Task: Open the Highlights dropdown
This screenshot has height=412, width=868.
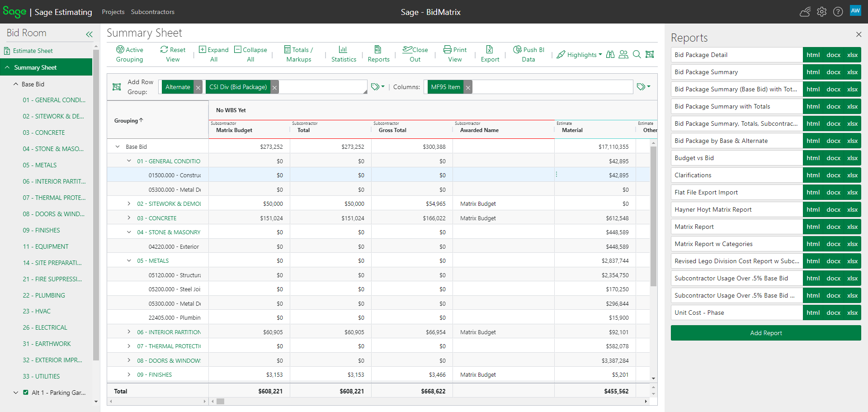Action: 579,55
